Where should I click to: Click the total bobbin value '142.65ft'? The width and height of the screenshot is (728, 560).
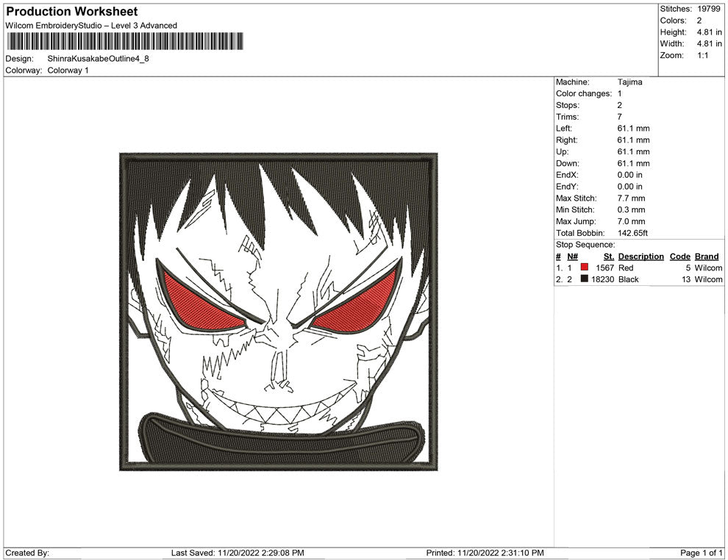pos(632,233)
